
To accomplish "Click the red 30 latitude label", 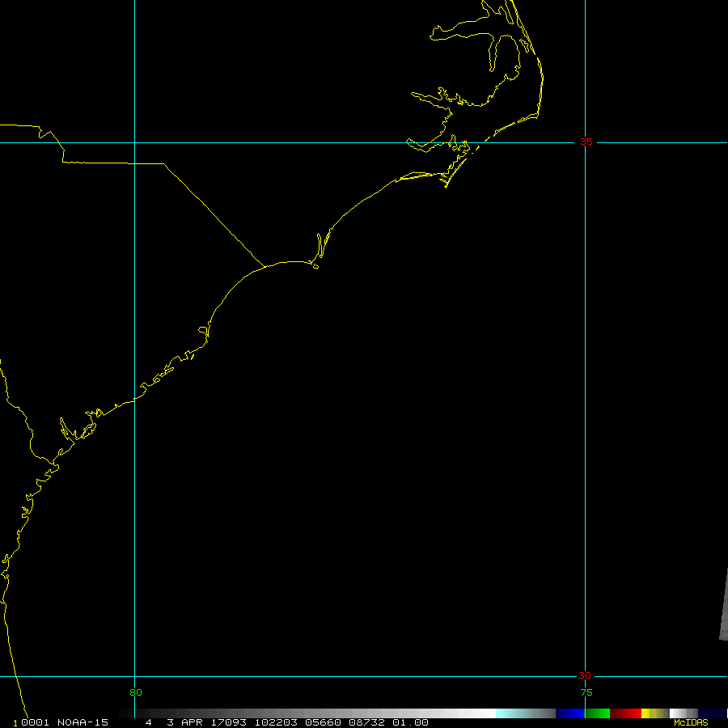I will tap(584, 675).
